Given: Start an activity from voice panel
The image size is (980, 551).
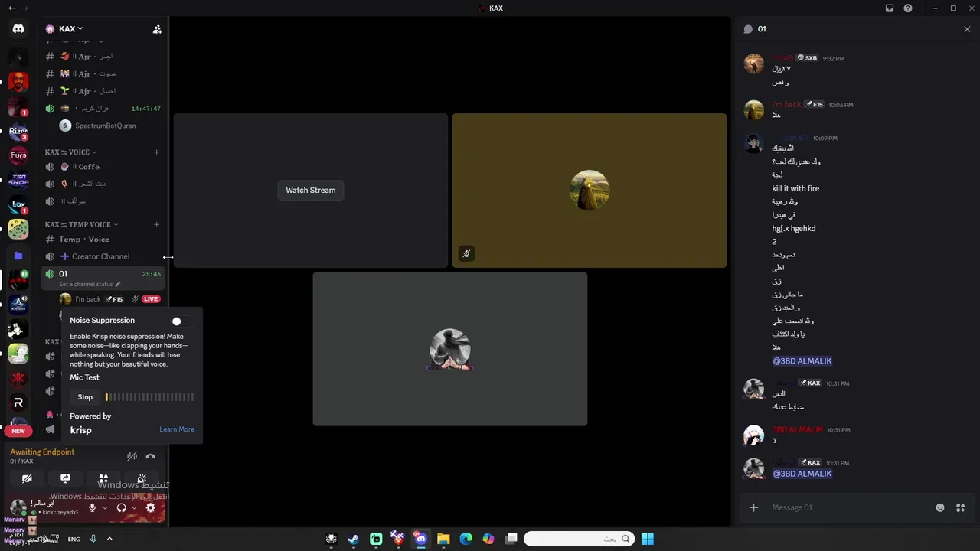Looking at the screenshot, I should (103, 478).
